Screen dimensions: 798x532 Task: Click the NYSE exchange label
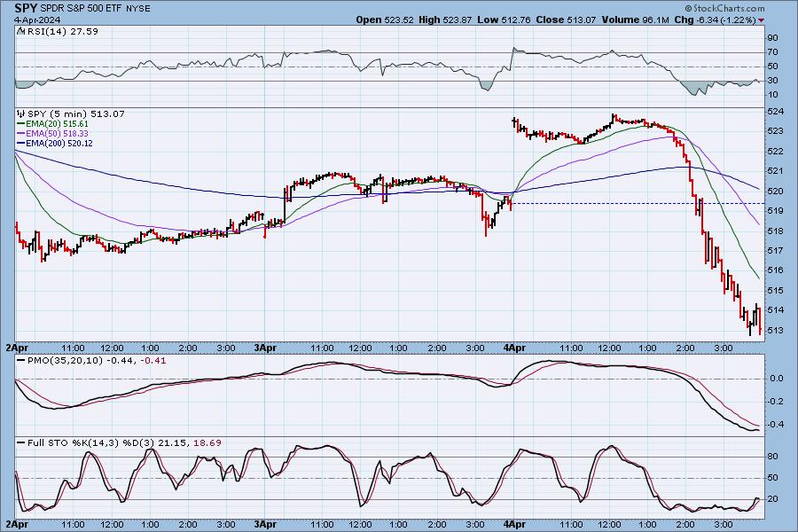(137, 9)
